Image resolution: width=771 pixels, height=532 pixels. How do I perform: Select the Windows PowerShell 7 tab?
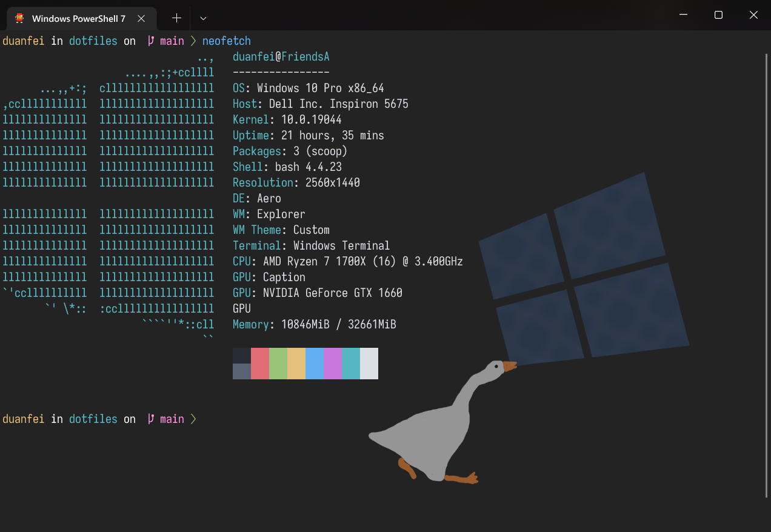coord(82,18)
